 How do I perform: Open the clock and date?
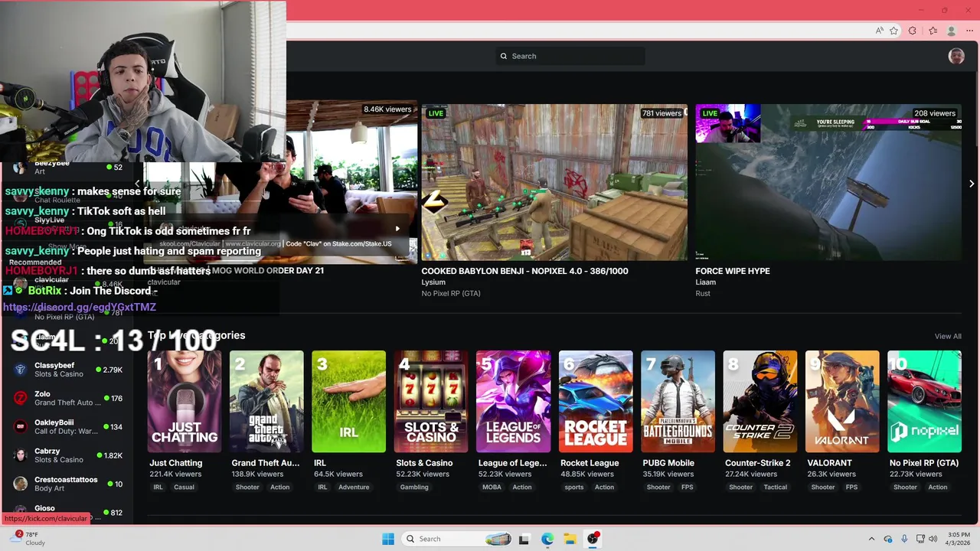(x=959, y=539)
